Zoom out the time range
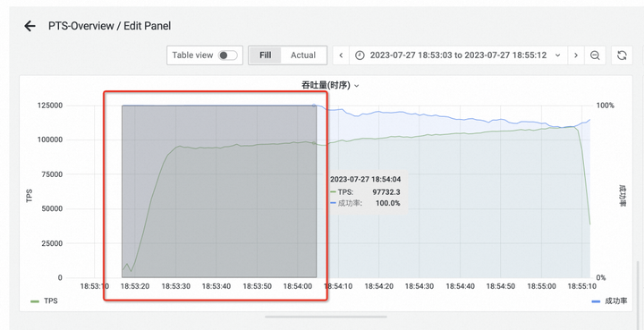The height and width of the screenshot is (330, 644). 595,55
